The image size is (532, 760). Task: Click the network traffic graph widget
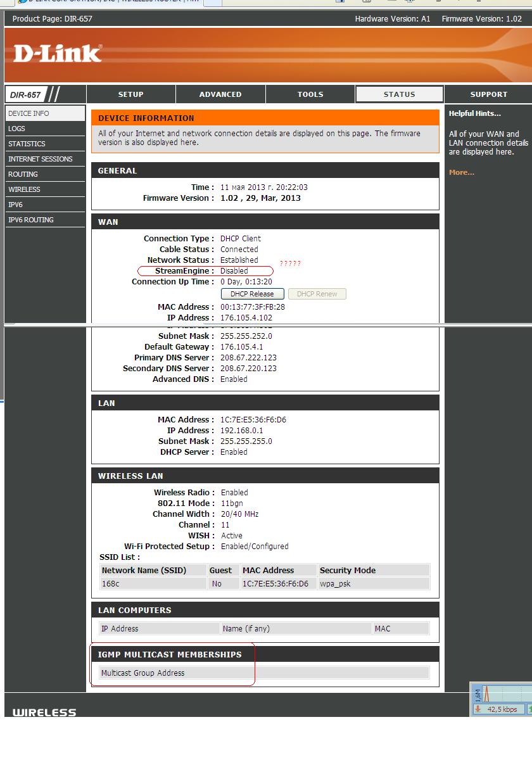tap(505, 693)
